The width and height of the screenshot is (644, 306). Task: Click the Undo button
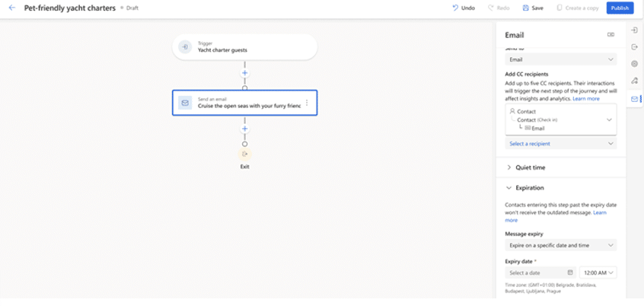click(x=464, y=8)
